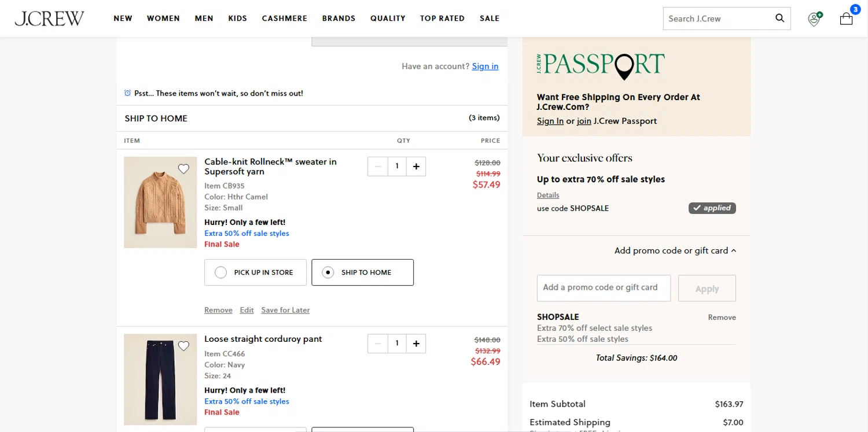Click the promo code or gift card field
The width and height of the screenshot is (868, 432).
[x=604, y=288]
